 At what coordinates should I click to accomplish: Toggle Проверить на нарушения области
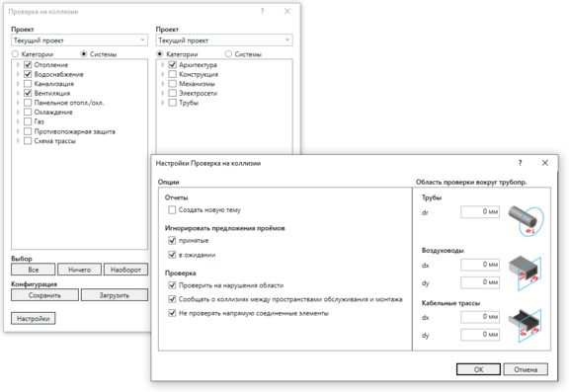tap(172, 285)
